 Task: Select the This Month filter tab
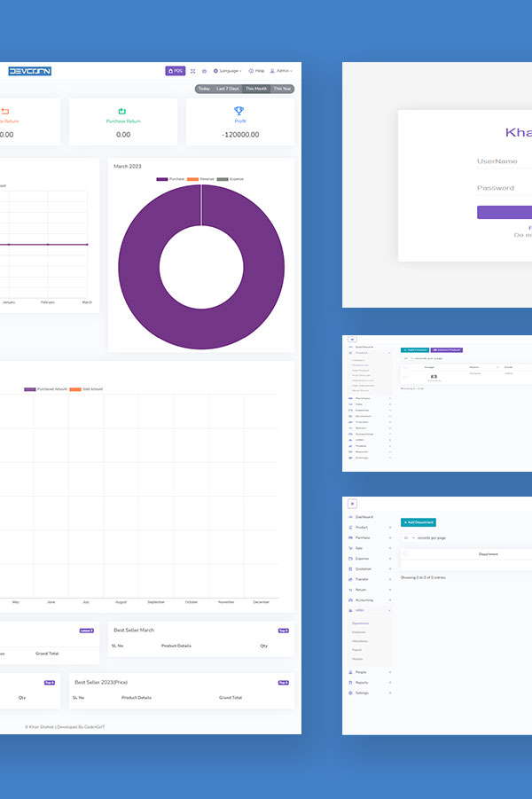pos(256,89)
